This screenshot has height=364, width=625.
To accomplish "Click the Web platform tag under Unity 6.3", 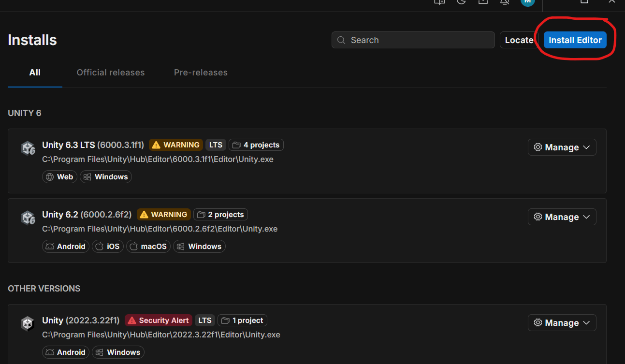I will tap(59, 177).
